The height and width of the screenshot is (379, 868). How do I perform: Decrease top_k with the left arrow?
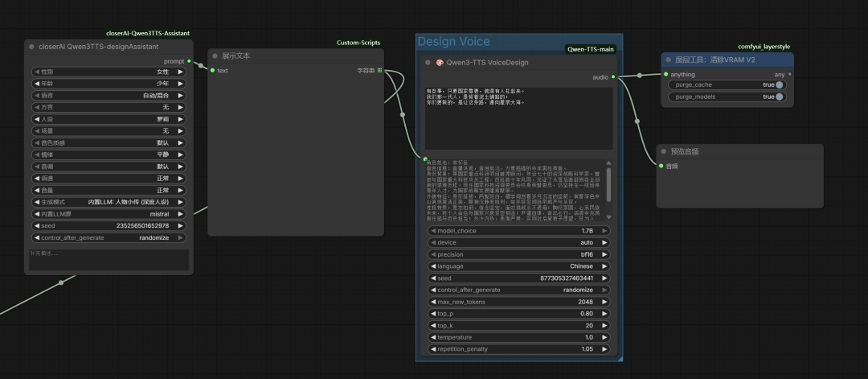click(x=433, y=326)
